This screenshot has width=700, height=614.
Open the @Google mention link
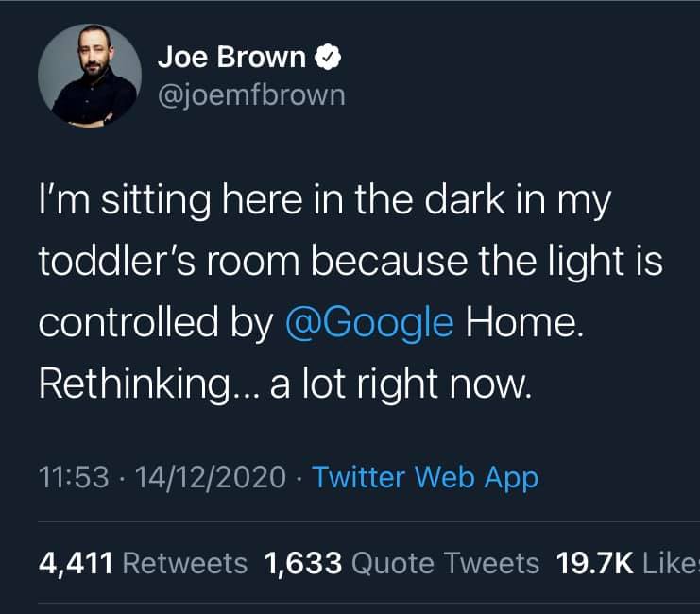point(369,323)
